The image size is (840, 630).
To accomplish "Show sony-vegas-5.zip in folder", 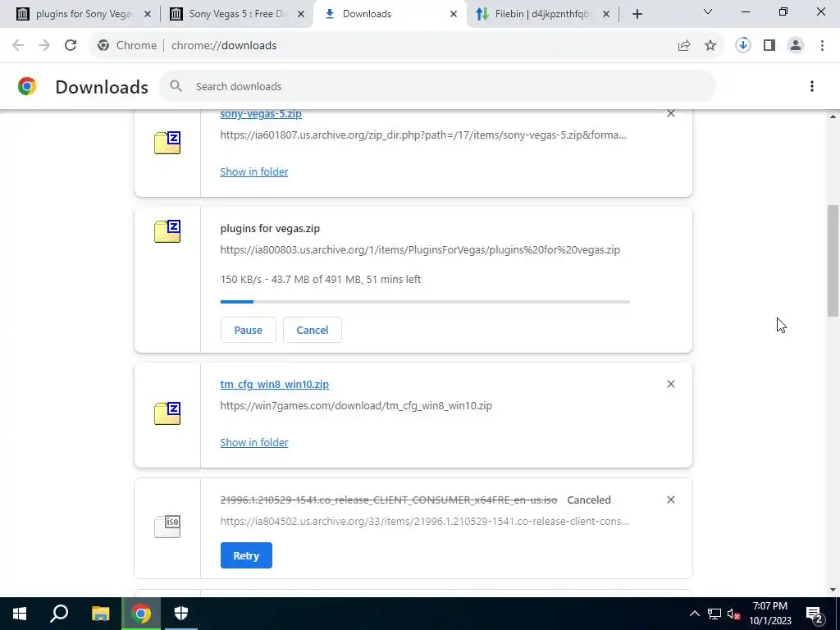I will click(x=254, y=172).
